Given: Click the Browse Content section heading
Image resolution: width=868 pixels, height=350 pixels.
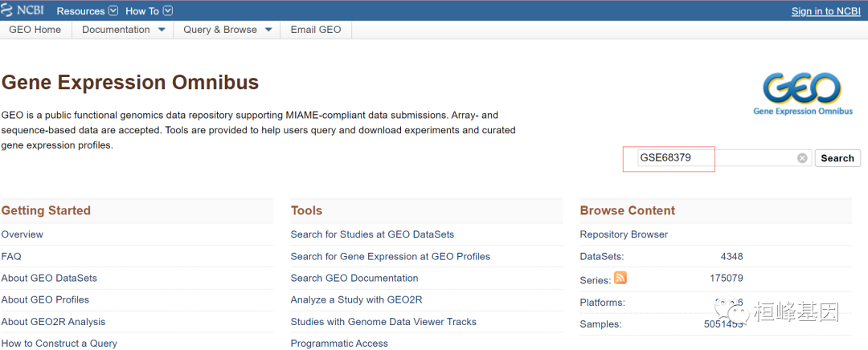Looking at the screenshot, I should (x=628, y=210).
